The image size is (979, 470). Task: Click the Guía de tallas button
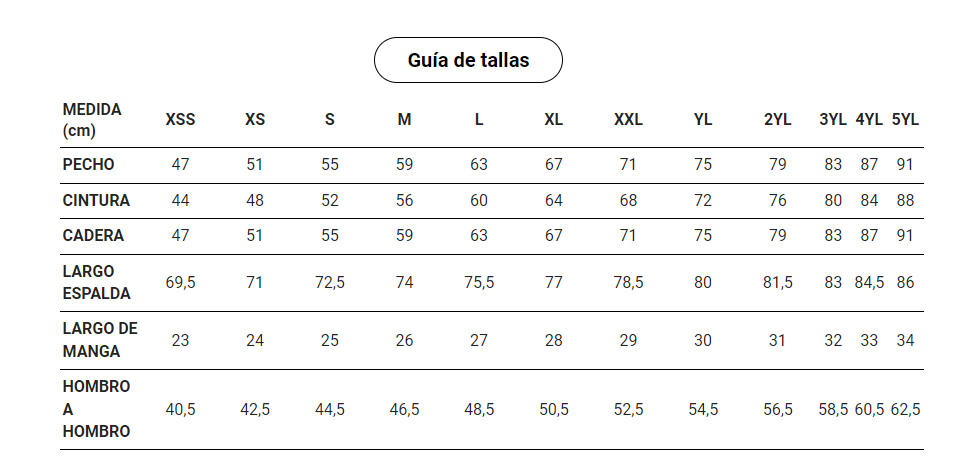pyautogui.click(x=468, y=60)
